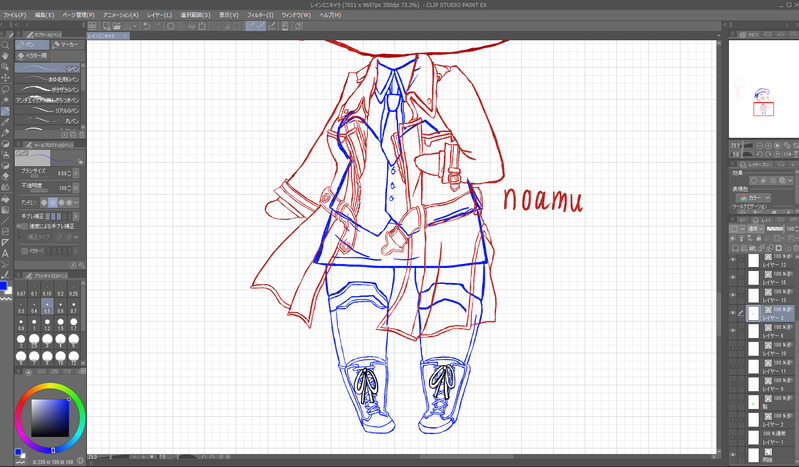Expand the anti-aliasing options arrow
This screenshot has width=799, height=467.
[76, 203]
